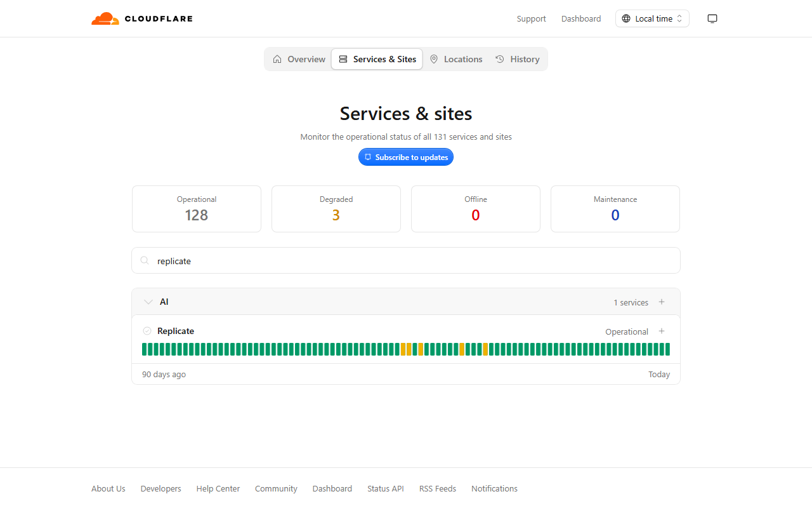Select the Offline 0 status card
812x508 pixels.
point(476,209)
